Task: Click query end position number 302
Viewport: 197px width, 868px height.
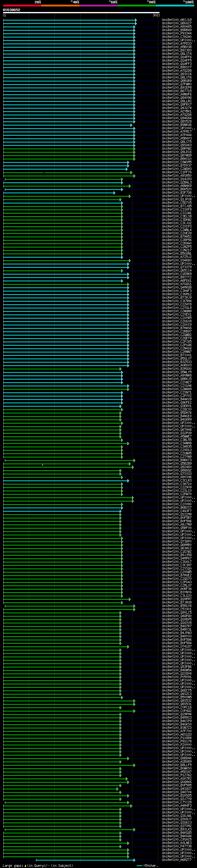Action: (155, 15)
